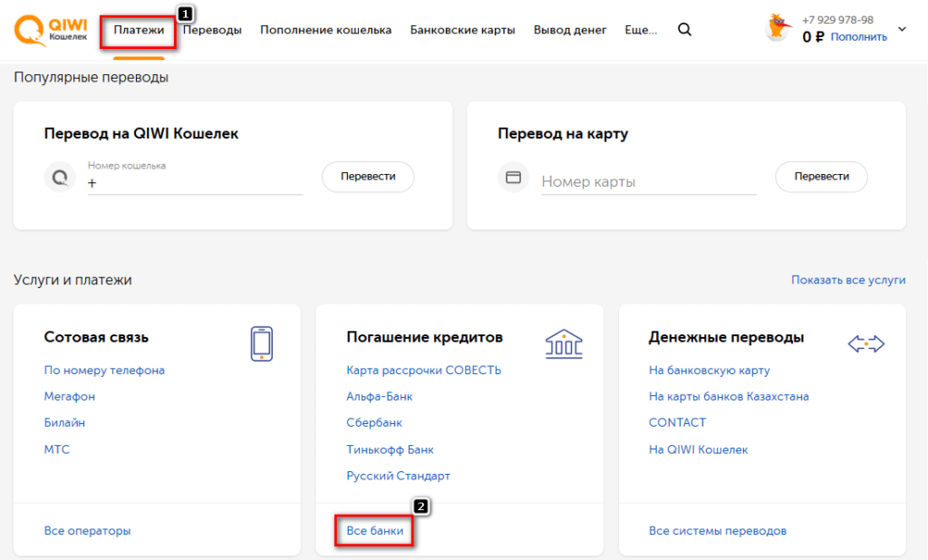Click the phone icon in Сотовая связь
Viewport: 928px width, 560px height.
coord(262,343)
